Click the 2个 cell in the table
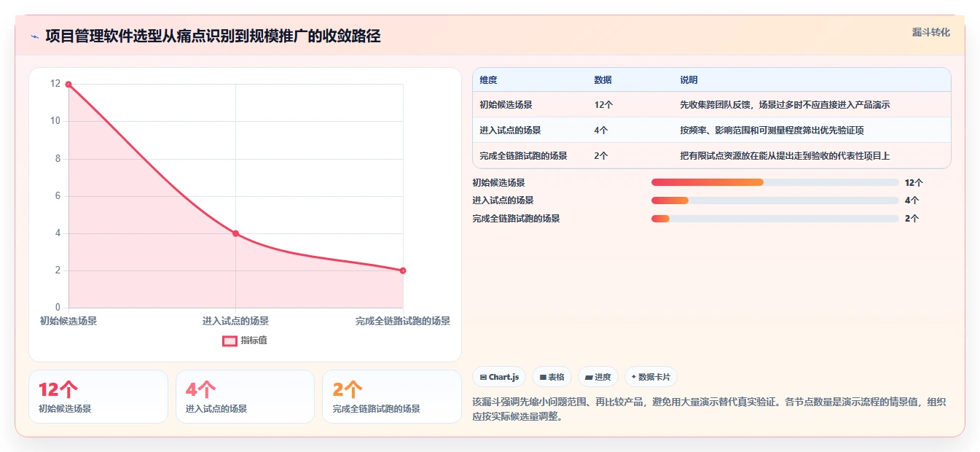Viewport: 980px width, 452px height. coord(601,156)
